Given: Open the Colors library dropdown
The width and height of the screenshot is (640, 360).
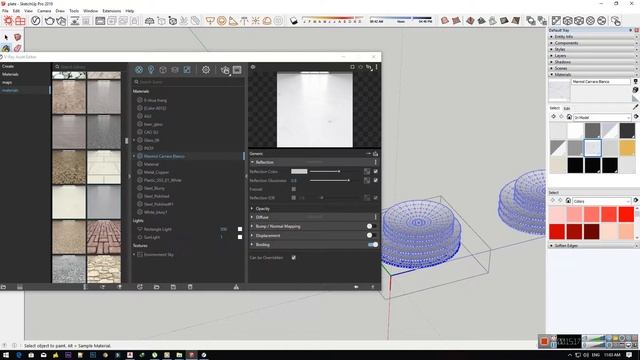Looking at the screenshot, I should click(602, 201).
